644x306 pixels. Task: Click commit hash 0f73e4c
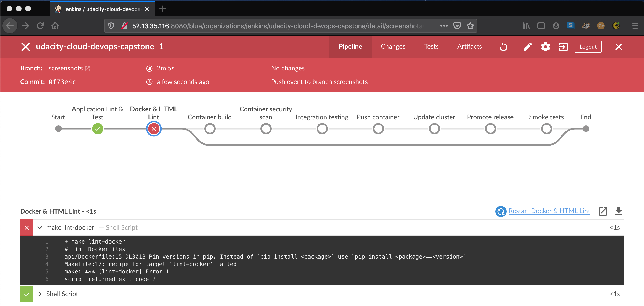point(62,82)
